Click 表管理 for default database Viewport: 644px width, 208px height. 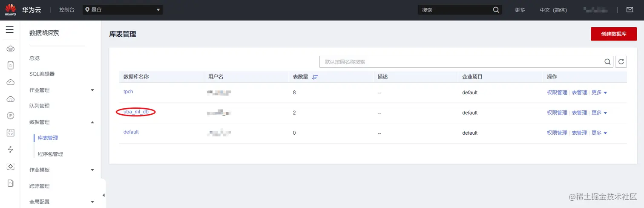pyautogui.click(x=579, y=133)
